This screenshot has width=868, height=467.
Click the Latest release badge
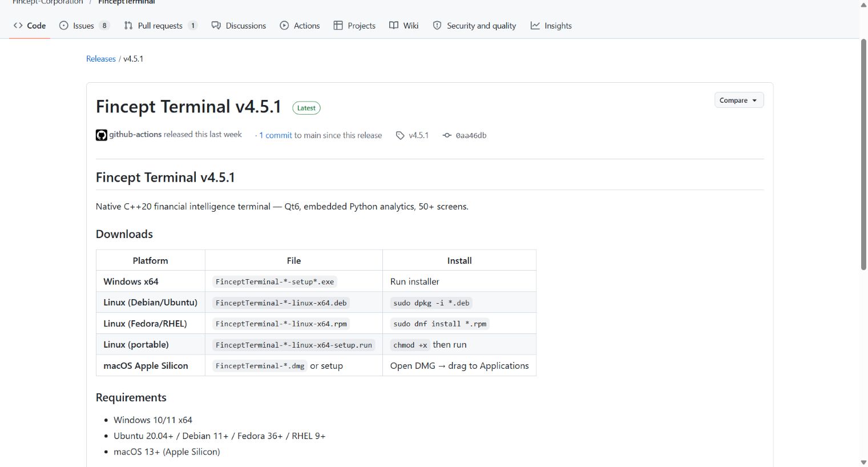306,108
